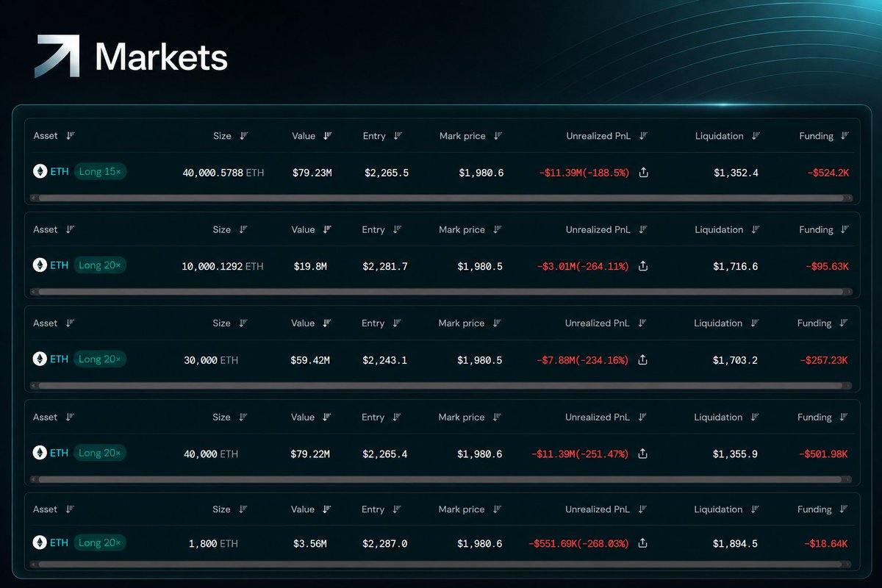Share PnL of the $79.22M ETH position
This screenshot has width=882, height=588.
[x=642, y=454]
